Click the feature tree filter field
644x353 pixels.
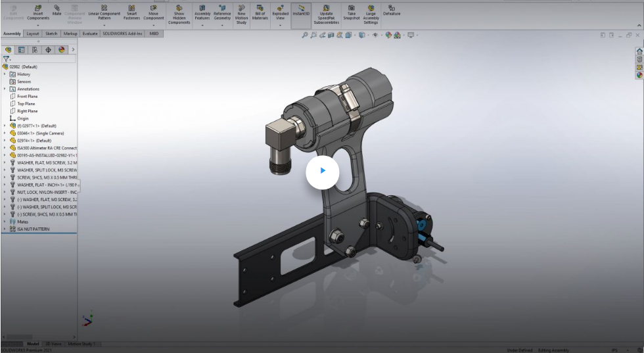(x=39, y=59)
